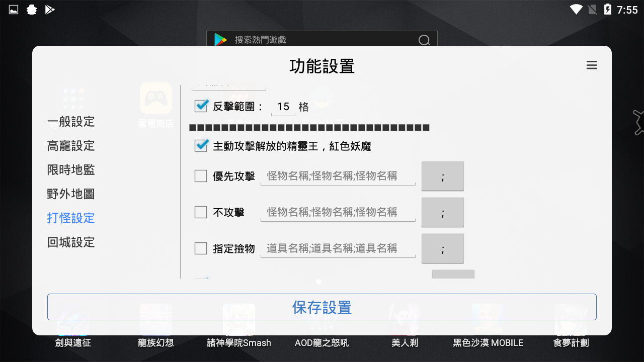The width and height of the screenshot is (644, 362).
Task: Click the 優先攻擊 monster name input field
Action: pos(337,176)
